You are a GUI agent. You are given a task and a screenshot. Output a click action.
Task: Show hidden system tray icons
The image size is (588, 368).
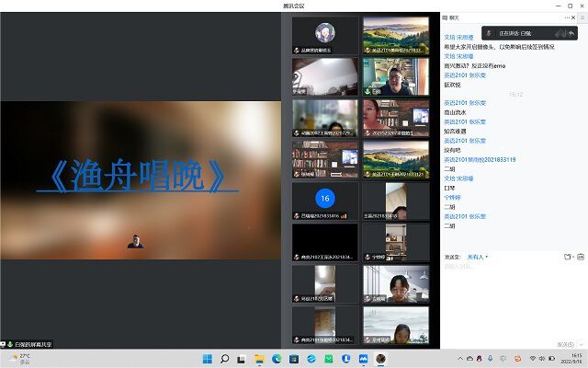pos(461,358)
